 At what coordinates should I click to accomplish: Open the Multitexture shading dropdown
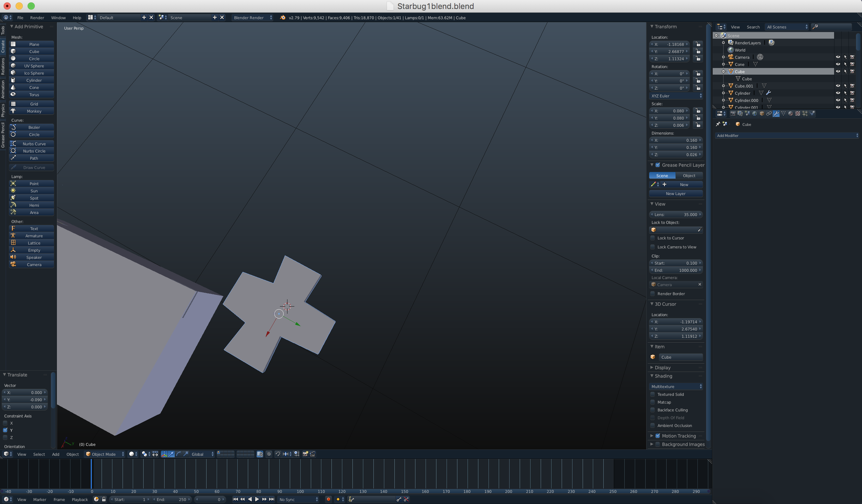676,386
